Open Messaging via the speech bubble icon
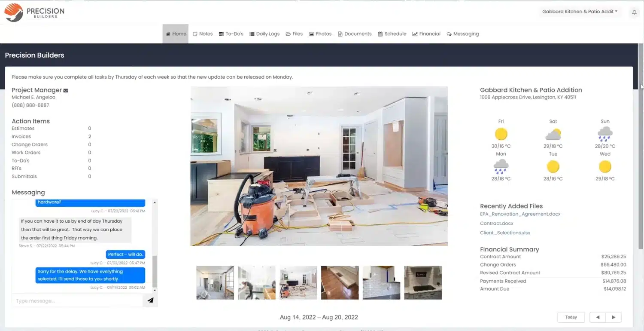 point(449,34)
